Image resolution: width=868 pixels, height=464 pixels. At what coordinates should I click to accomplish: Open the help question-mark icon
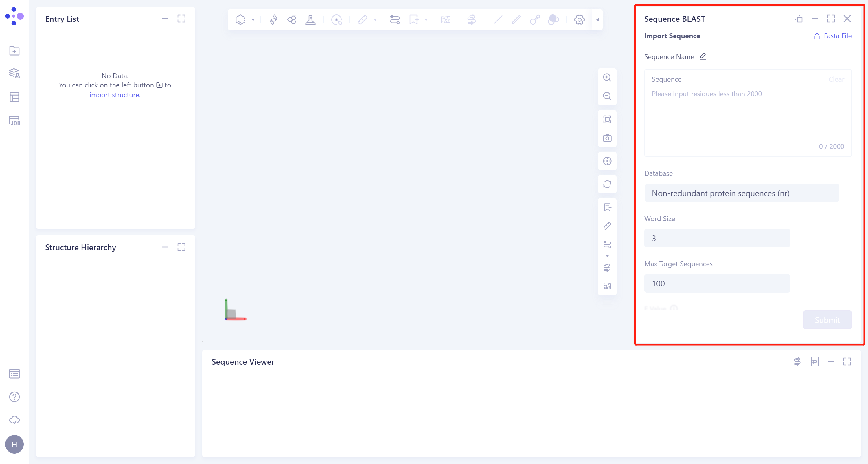[x=14, y=397]
